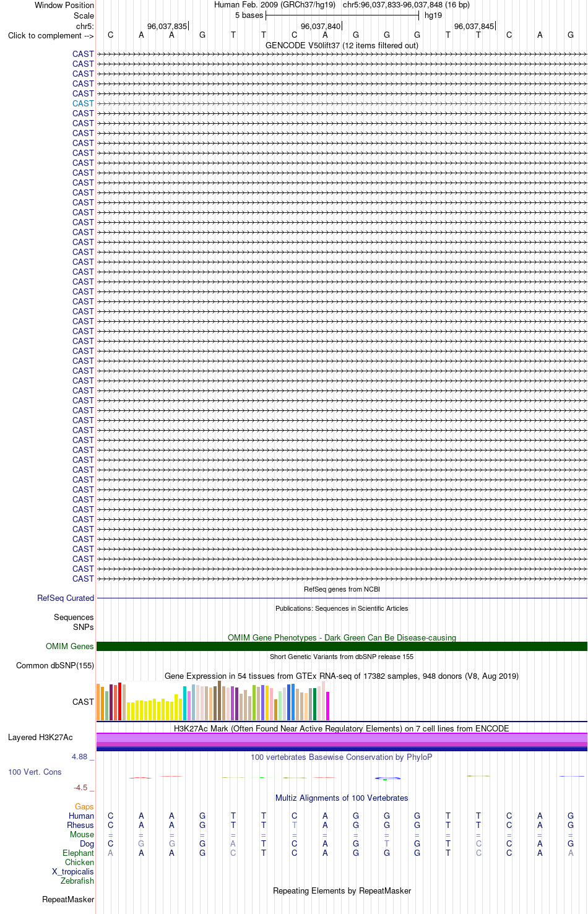This screenshot has width=588, height=914.
Task: Click the 'Multiz Alignments of 100 Vertebrates' title
Action: 342,798
